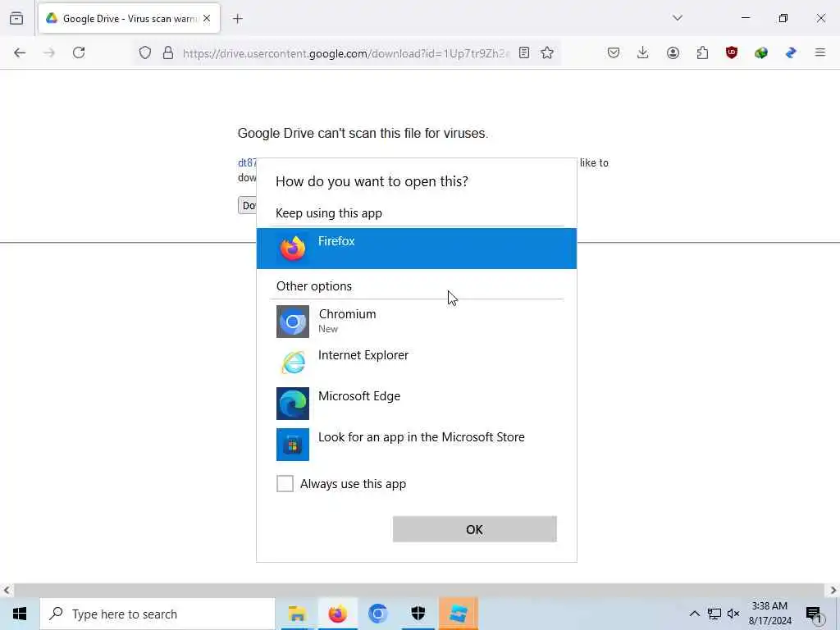
Task: Click the site security padlock icon
Action: (x=168, y=52)
